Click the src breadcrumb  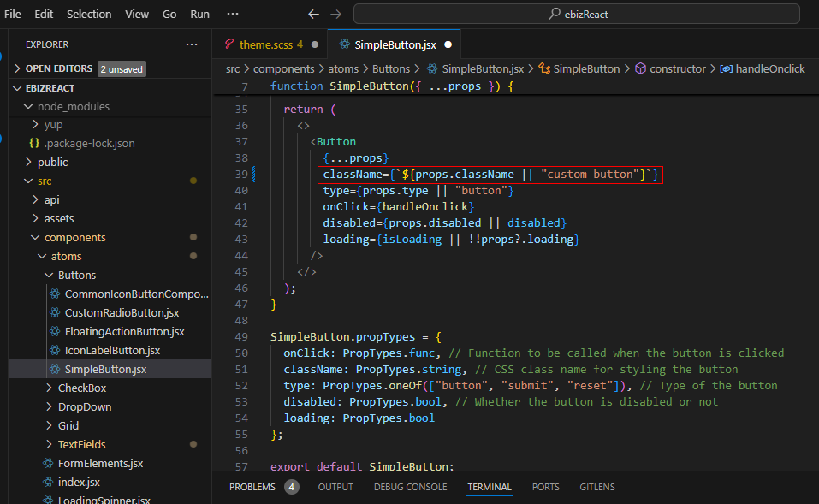(233, 69)
